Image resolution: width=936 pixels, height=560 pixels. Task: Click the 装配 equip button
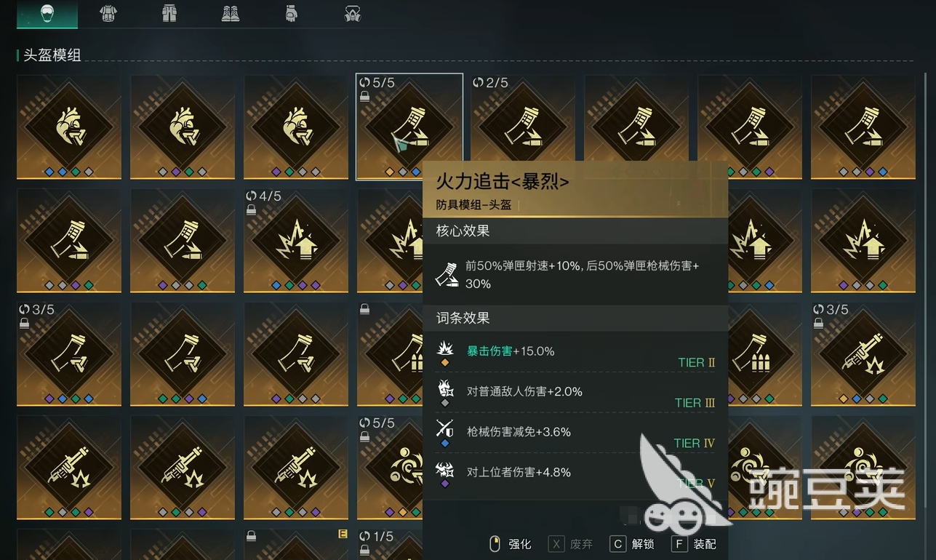tap(695, 544)
